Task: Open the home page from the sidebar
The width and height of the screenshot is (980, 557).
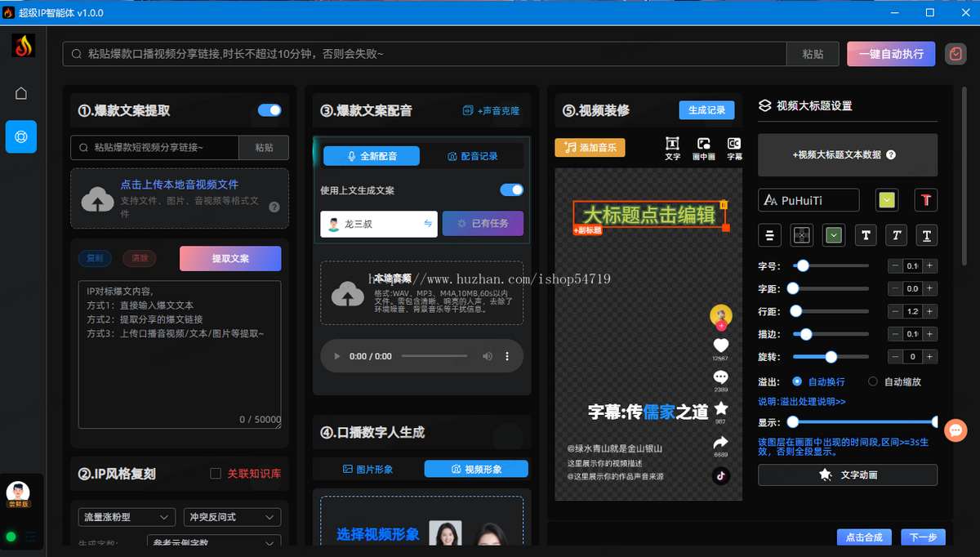Action: coord(21,93)
